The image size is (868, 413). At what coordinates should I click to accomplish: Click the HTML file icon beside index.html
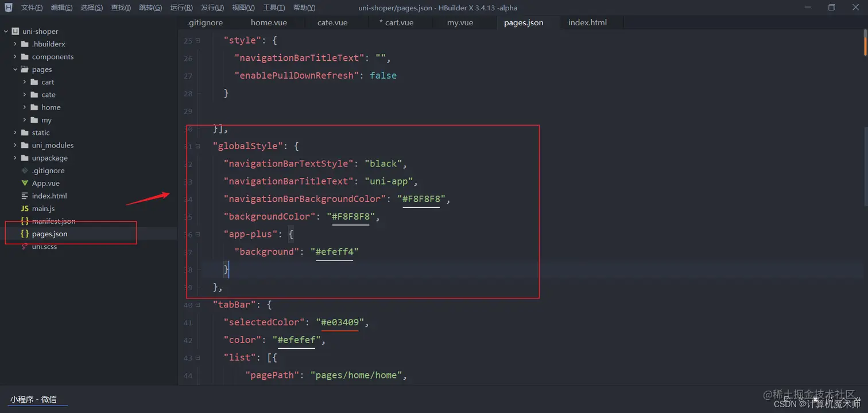click(25, 196)
